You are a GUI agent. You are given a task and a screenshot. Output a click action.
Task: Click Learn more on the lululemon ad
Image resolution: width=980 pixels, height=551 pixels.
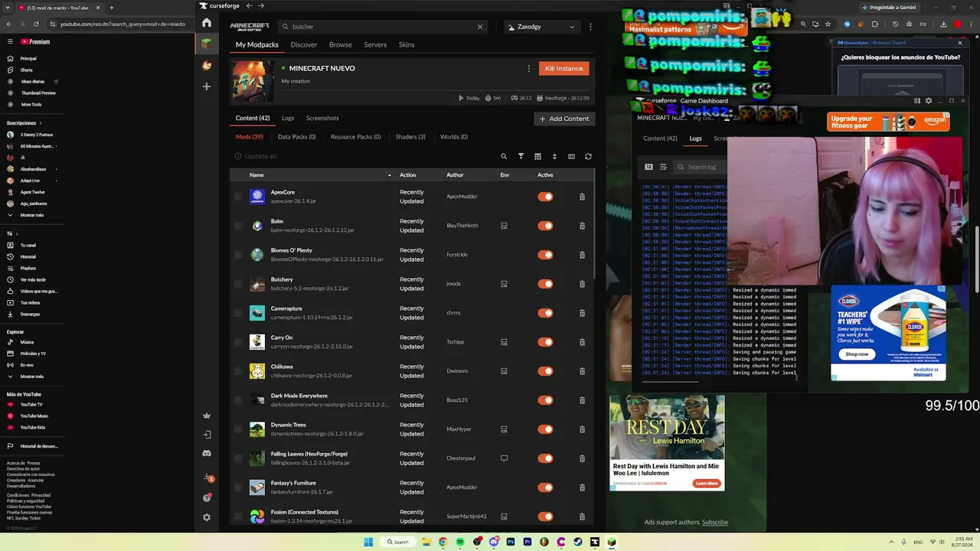(x=707, y=484)
